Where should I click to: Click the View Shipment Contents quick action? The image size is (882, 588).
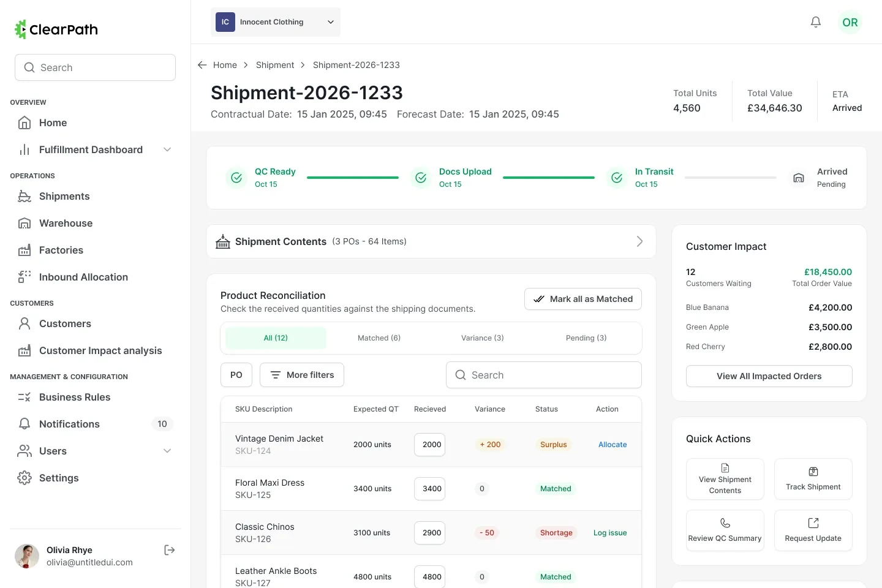[x=725, y=479]
